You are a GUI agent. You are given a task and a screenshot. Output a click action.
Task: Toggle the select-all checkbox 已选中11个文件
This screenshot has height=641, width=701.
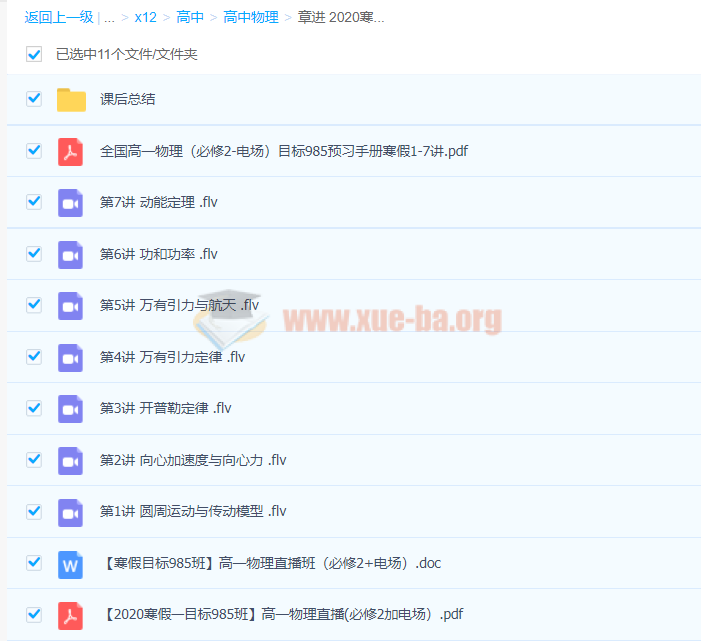point(34,54)
